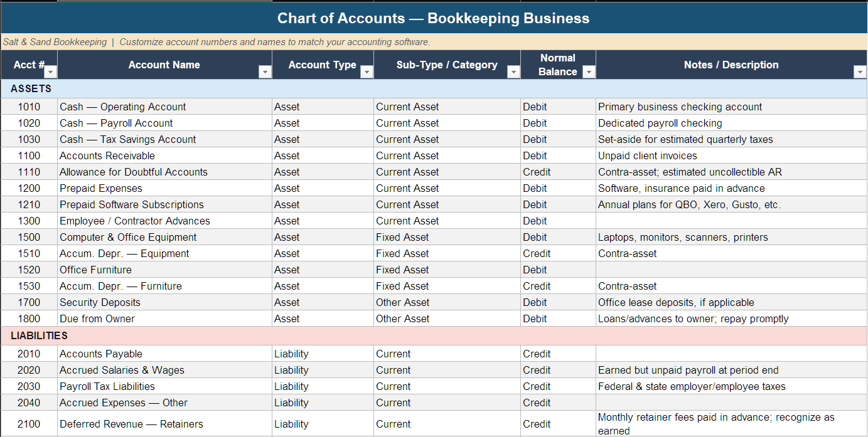868x437 pixels.
Task: Select the Prepaid Software Subscriptions cell
Action: point(164,204)
